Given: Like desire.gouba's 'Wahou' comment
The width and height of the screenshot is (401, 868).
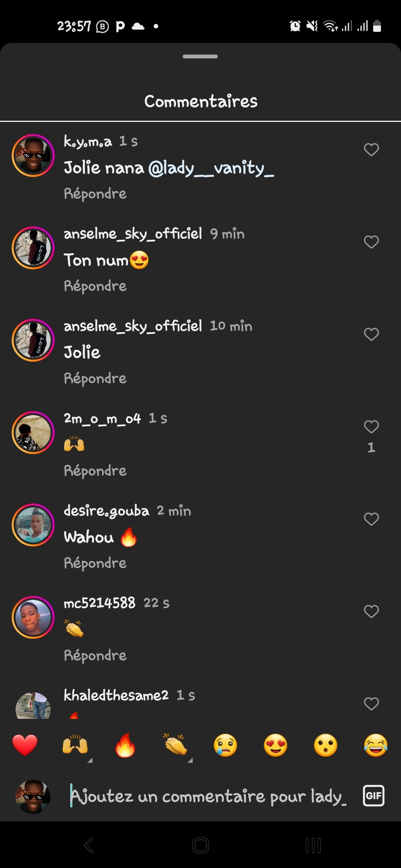Looking at the screenshot, I should pos(371,519).
